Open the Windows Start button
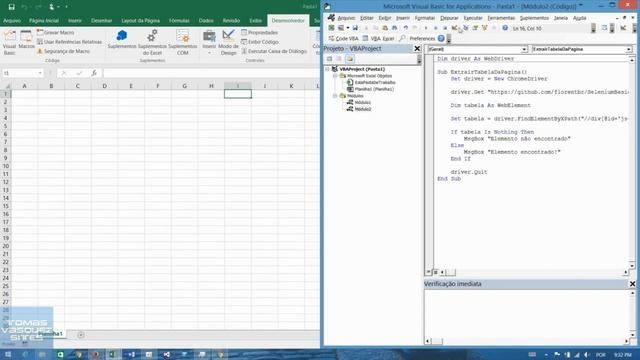The height and width of the screenshot is (360, 640). [x=8, y=354]
